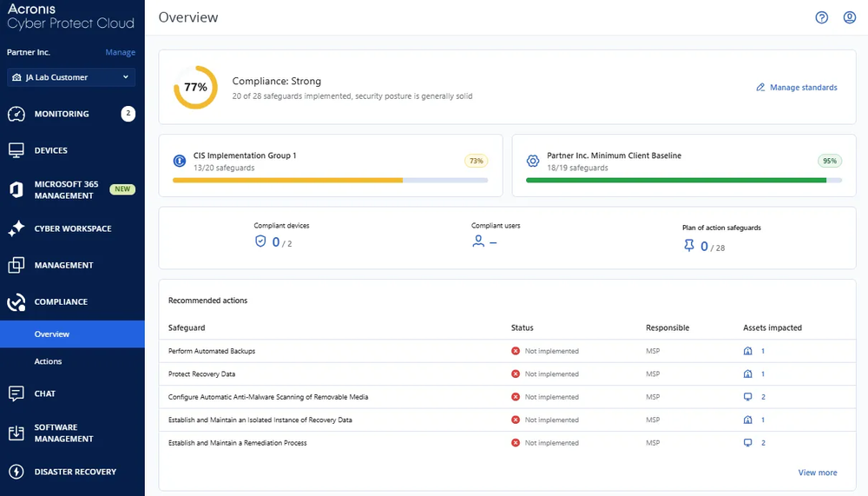The height and width of the screenshot is (496, 868).
Task: Click the Assets impacted column header
Action: (x=773, y=327)
